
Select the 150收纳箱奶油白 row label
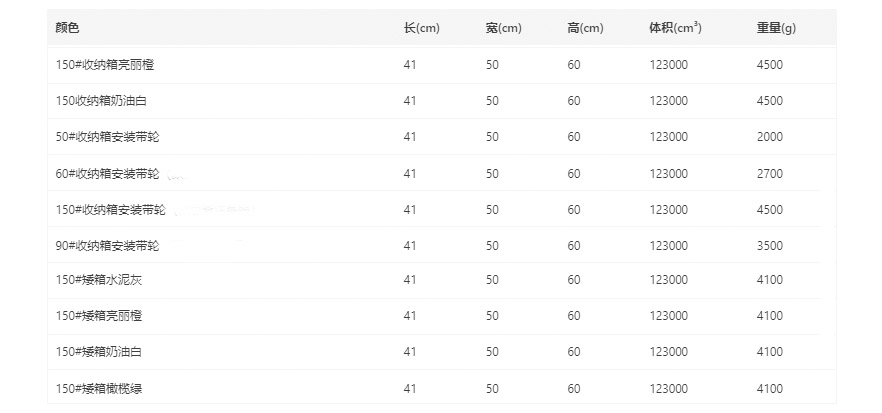pyautogui.click(x=101, y=101)
